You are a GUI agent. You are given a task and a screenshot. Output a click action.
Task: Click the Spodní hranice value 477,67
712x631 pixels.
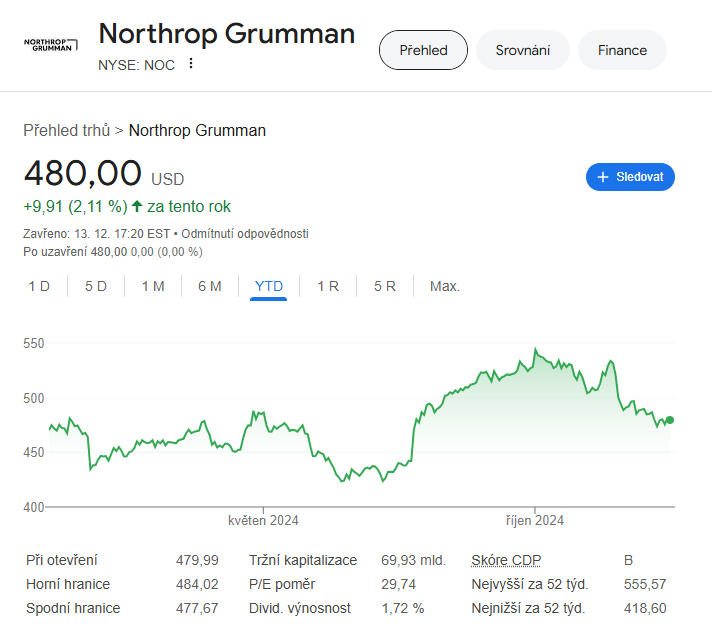[x=197, y=608]
